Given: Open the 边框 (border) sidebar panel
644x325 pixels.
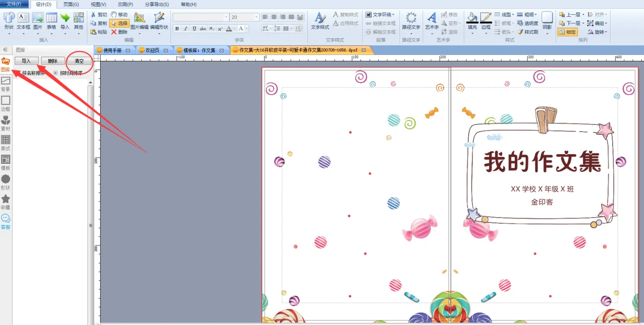Looking at the screenshot, I should click(5, 103).
